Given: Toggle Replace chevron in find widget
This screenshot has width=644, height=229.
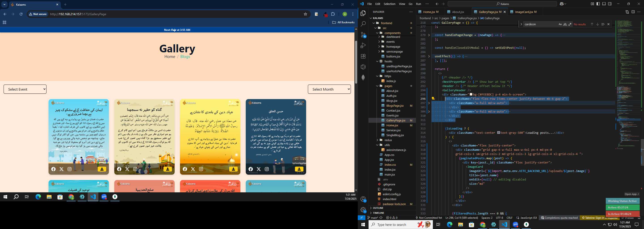Looking at the screenshot, I should (521, 24).
